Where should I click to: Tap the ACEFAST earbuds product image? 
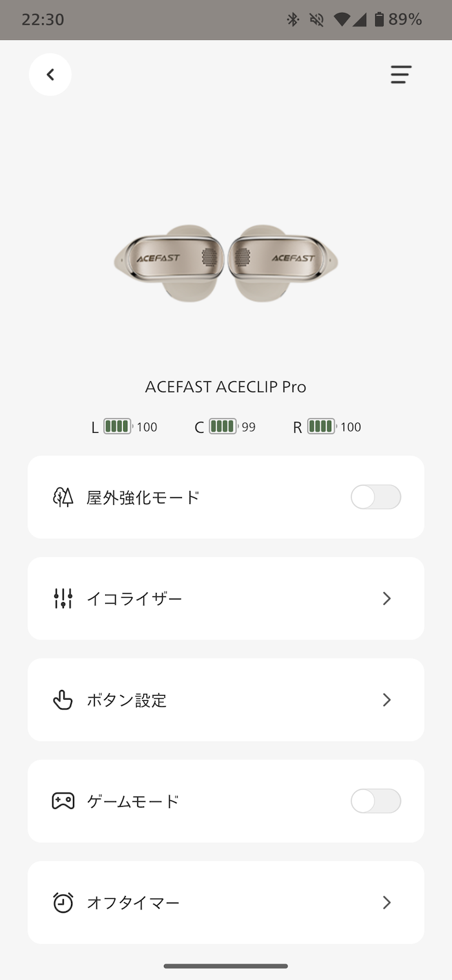(x=225, y=262)
